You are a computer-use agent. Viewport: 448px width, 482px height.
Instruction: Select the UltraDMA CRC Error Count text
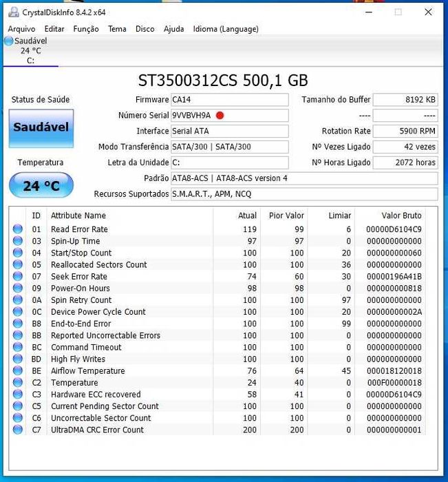coord(97,430)
